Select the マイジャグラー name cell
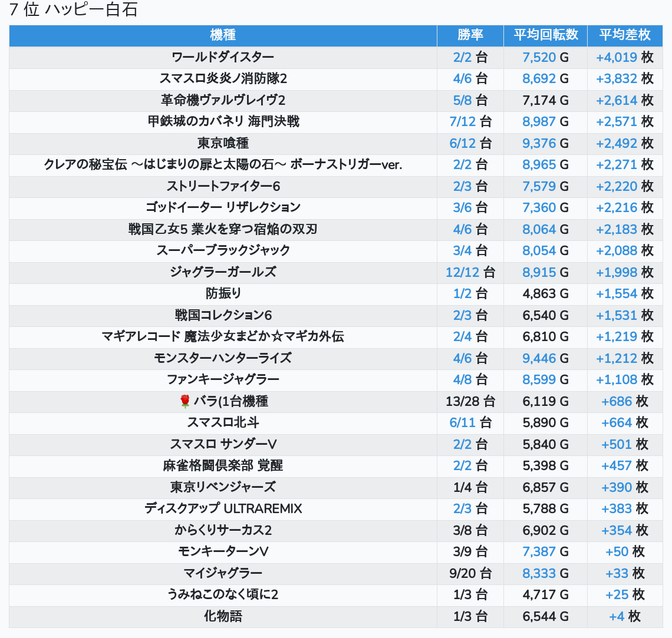Image resolution: width=672 pixels, height=638 pixels. (x=223, y=573)
